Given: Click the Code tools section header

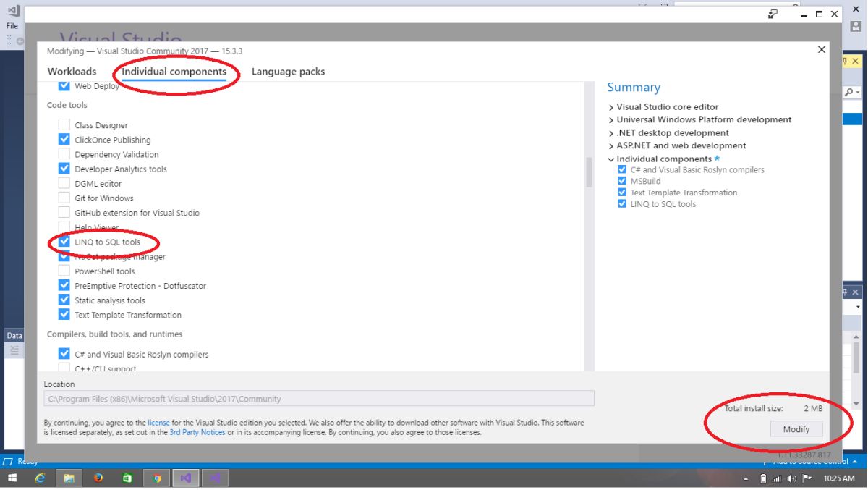Looking at the screenshot, I should [67, 105].
